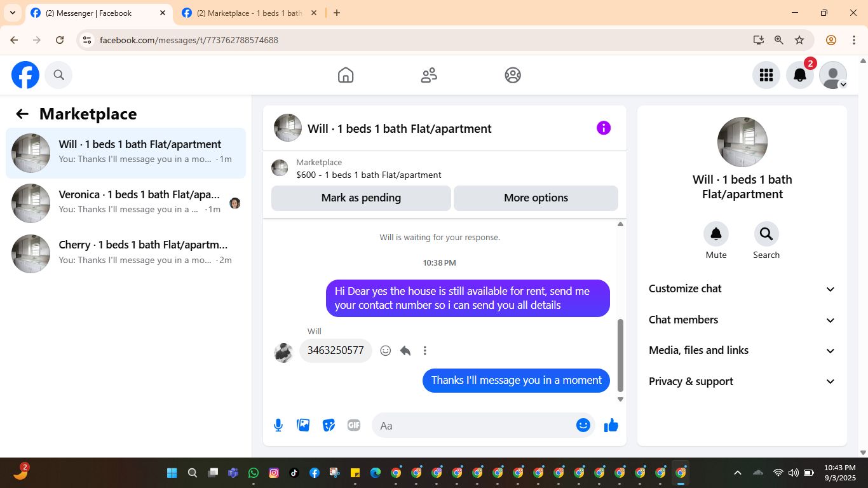Open the Facebook apps grid menu
Viewport: 868px width, 488px height.
point(766,75)
